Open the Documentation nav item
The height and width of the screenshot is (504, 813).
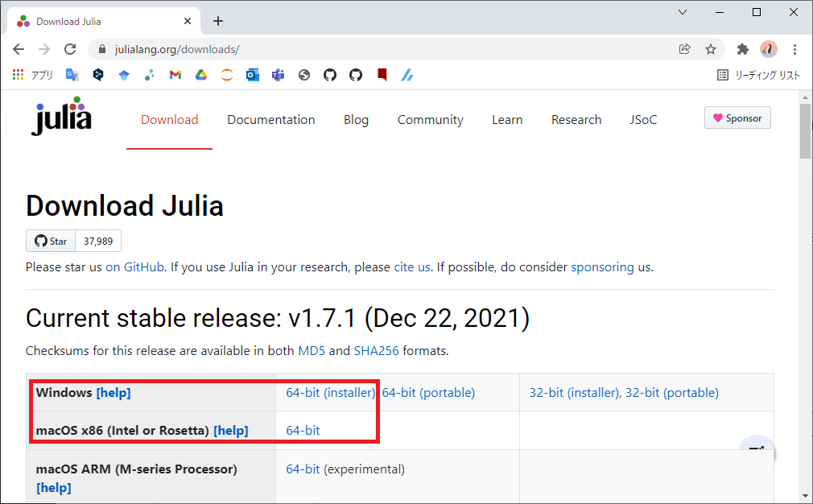click(x=271, y=120)
